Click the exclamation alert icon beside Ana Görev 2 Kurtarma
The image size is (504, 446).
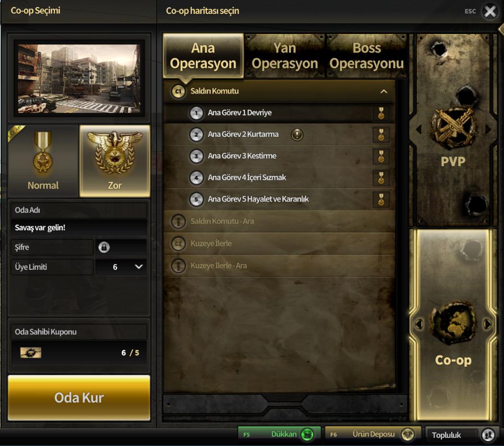[297, 134]
